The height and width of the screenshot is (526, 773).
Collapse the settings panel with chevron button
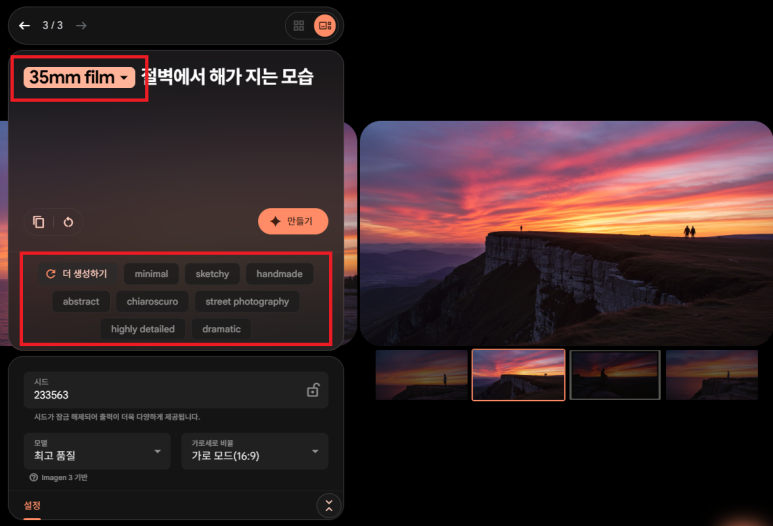coord(329,506)
